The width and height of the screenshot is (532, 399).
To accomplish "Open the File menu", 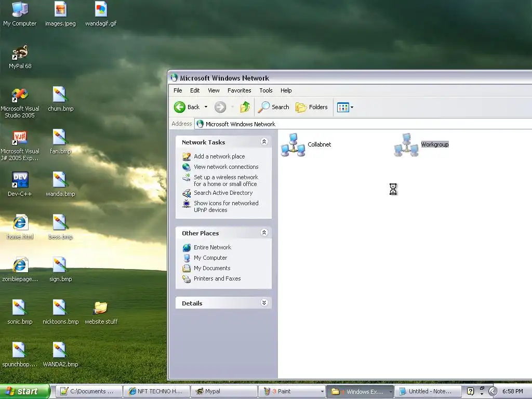I will (178, 90).
